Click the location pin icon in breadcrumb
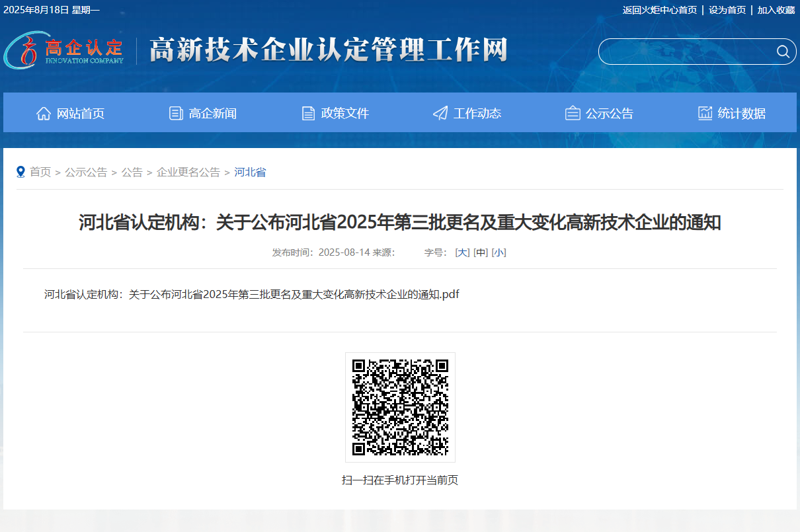This screenshot has width=800, height=532. [20, 172]
